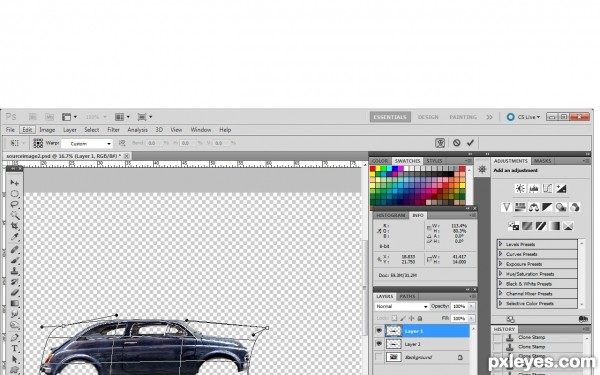The width and height of the screenshot is (600, 375).
Task: Open the CS Live dropdown
Action: tap(523, 117)
